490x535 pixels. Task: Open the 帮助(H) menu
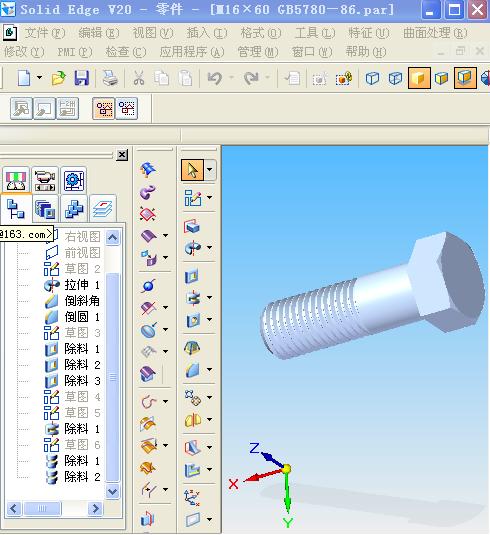(366, 52)
